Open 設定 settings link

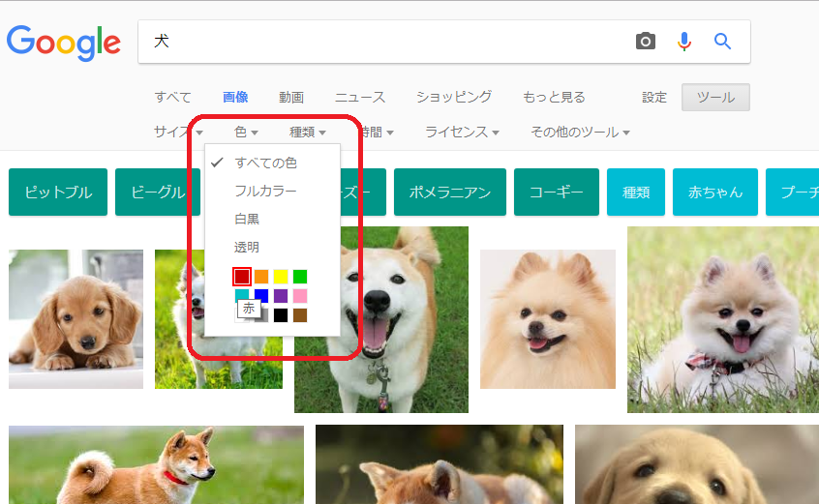tap(654, 97)
